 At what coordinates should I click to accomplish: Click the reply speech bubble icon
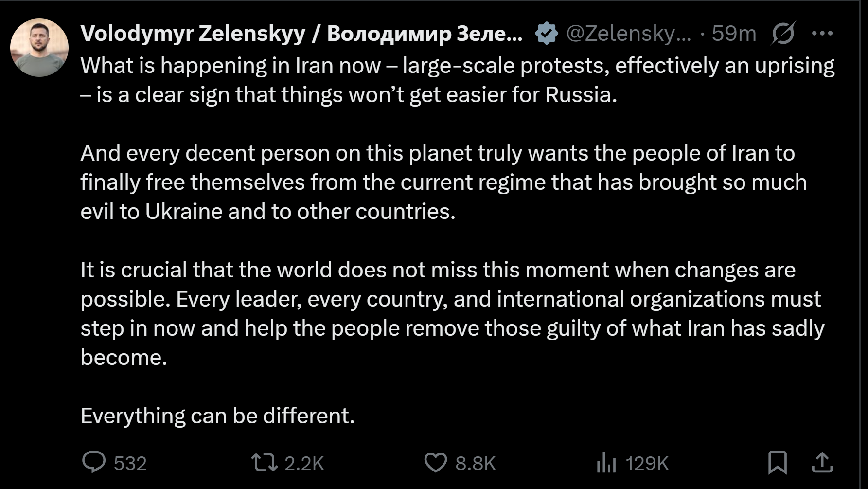[93, 462]
